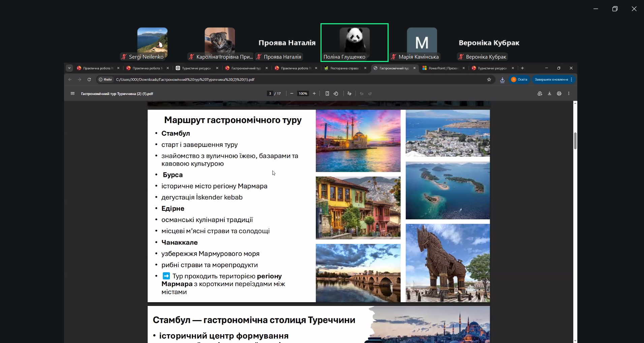Click the fit to page icon
The width and height of the screenshot is (644, 343).
[x=327, y=94]
